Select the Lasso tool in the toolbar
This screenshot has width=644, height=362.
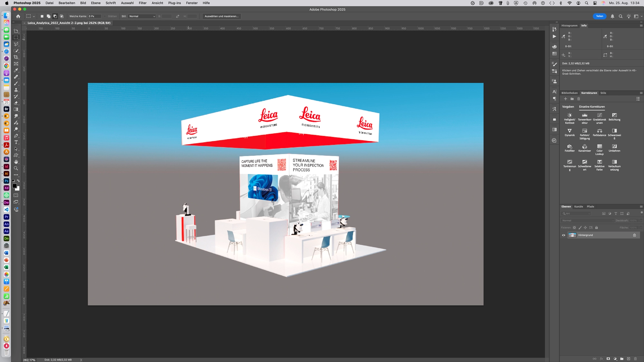point(16,44)
